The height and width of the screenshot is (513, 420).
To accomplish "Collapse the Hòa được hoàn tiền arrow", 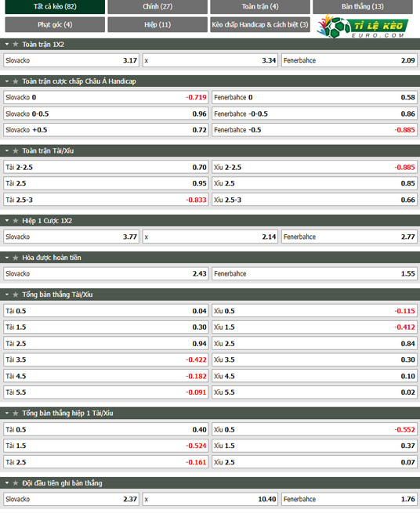I will (x=7, y=258).
